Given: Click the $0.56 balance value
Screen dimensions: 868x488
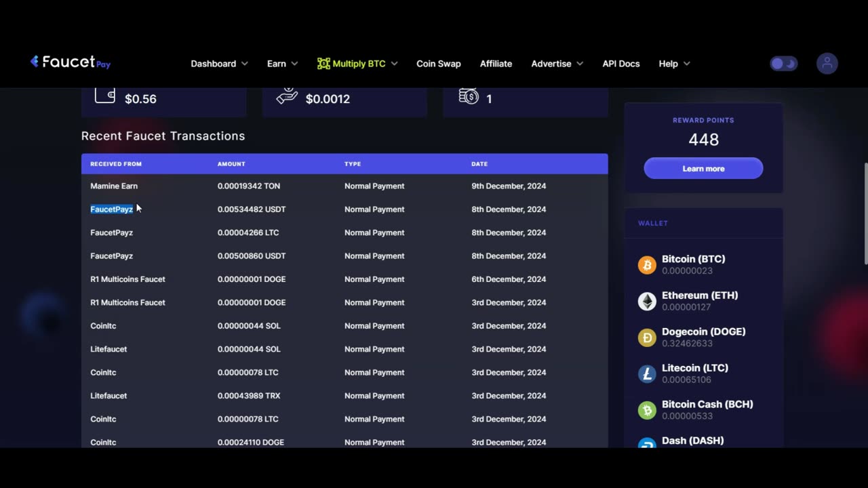Looking at the screenshot, I should click(x=140, y=99).
